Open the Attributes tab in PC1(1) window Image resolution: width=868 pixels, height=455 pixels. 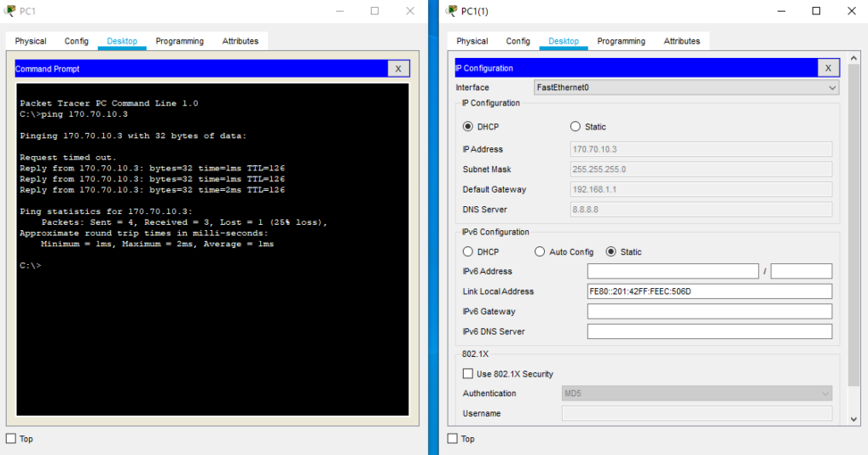point(682,41)
